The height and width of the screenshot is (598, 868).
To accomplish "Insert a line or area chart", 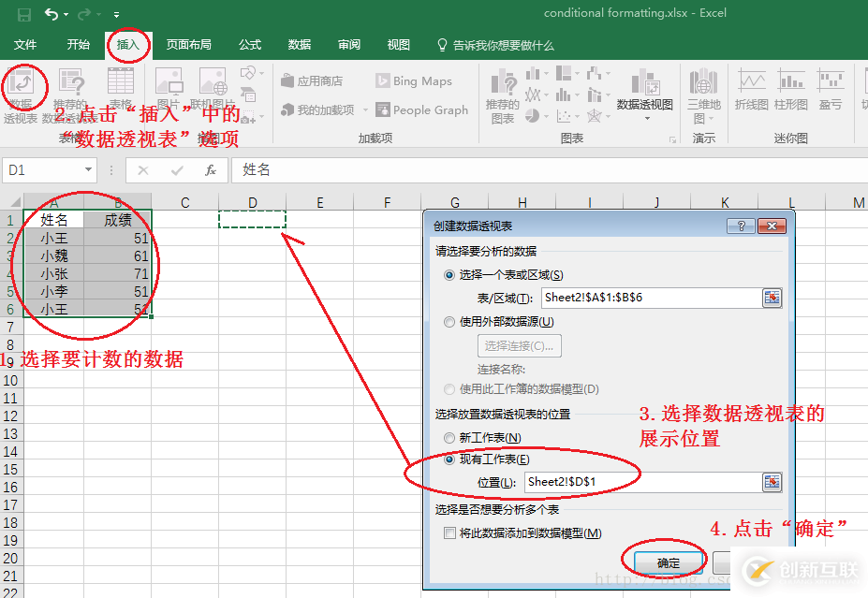I will click(537, 95).
